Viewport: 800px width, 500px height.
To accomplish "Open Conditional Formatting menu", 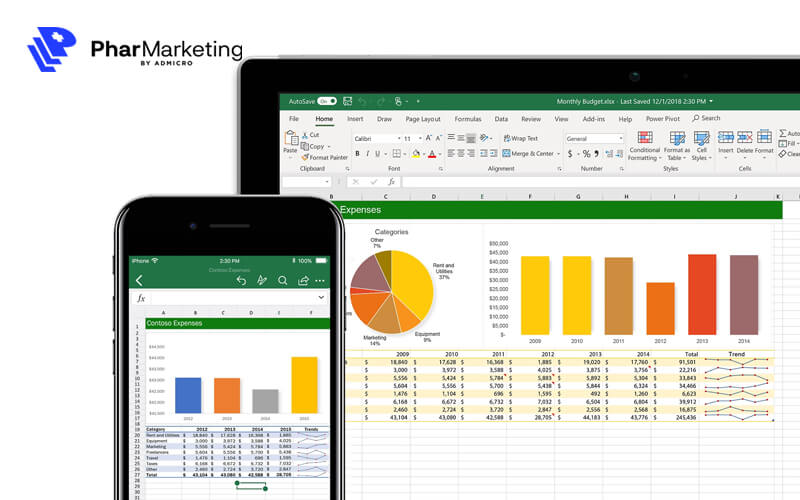I will tap(645, 146).
